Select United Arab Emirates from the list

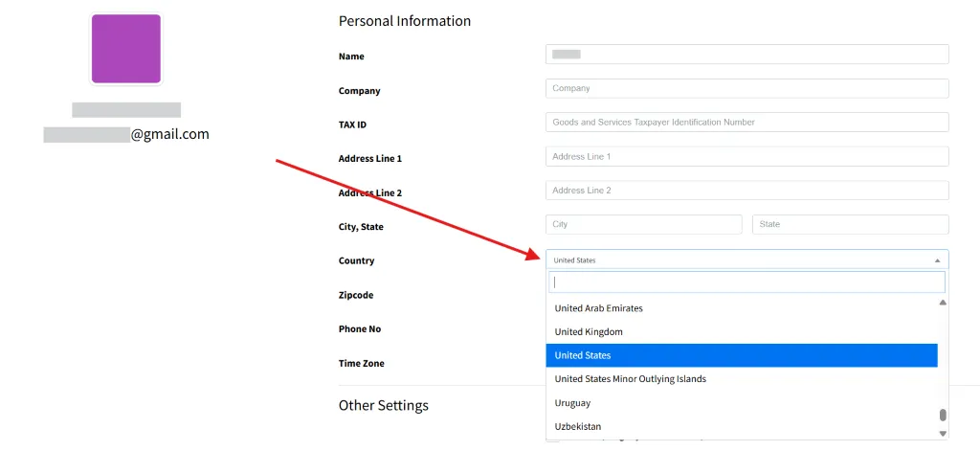click(x=598, y=308)
